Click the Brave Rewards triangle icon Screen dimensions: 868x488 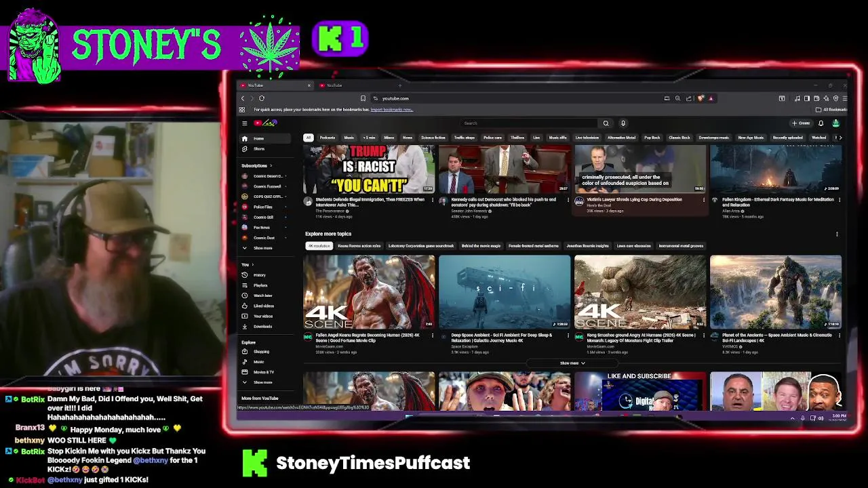pyautogui.click(x=711, y=98)
